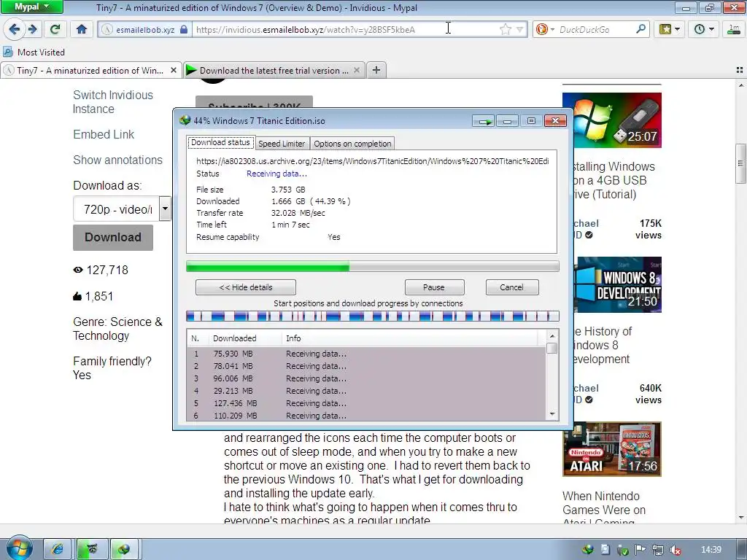This screenshot has height=560, width=747.
Task: Open the browser home page
Action: pos(82,29)
